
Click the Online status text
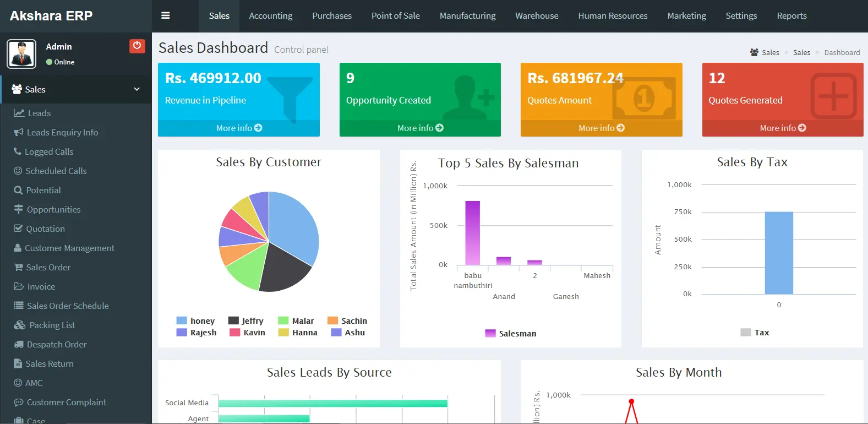[x=64, y=62]
